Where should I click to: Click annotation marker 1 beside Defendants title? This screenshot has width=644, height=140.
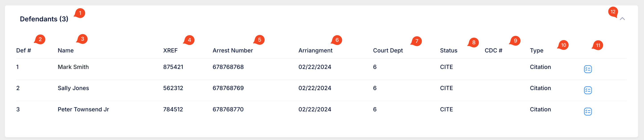click(x=80, y=13)
